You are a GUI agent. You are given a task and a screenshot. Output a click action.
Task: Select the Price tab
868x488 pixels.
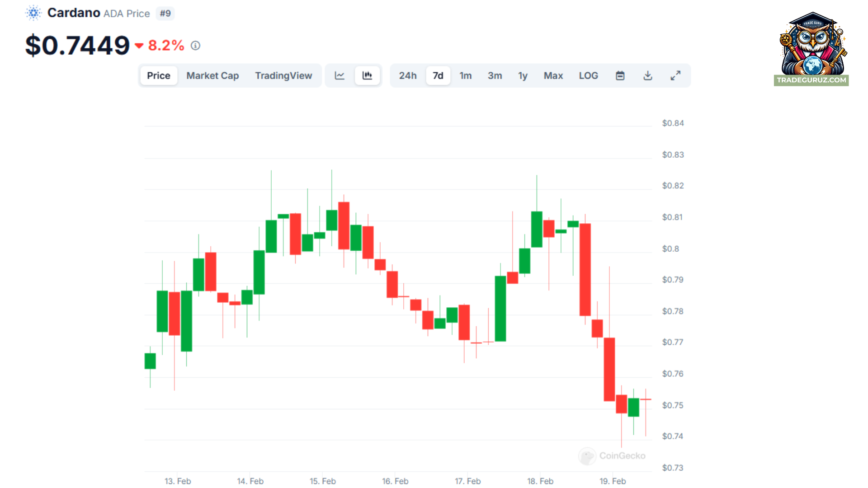(x=159, y=75)
